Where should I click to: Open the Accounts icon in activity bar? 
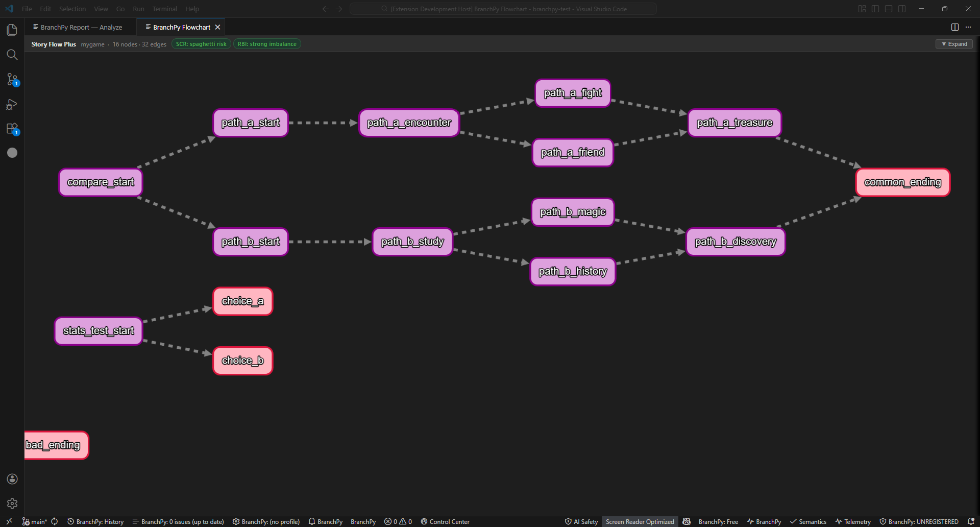click(x=12, y=479)
